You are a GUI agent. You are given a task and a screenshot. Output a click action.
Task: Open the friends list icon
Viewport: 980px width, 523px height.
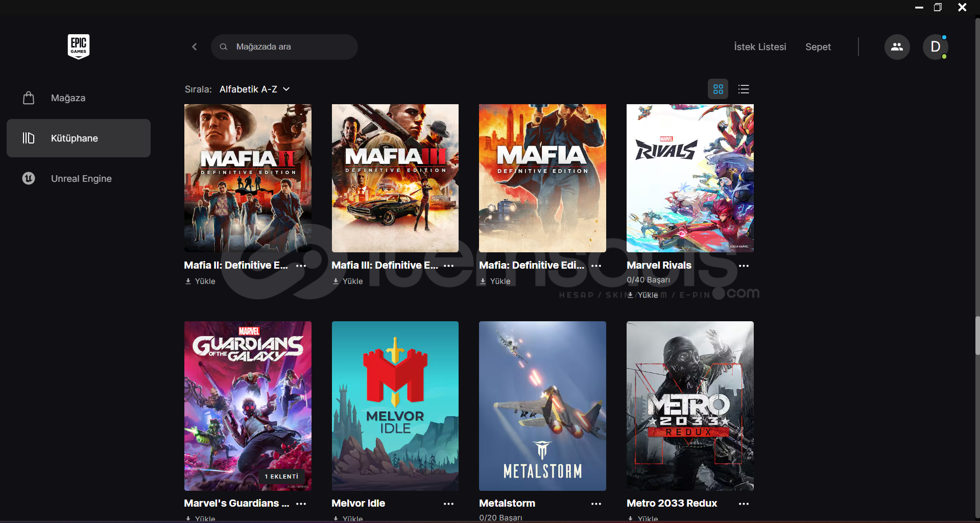point(897,47)
